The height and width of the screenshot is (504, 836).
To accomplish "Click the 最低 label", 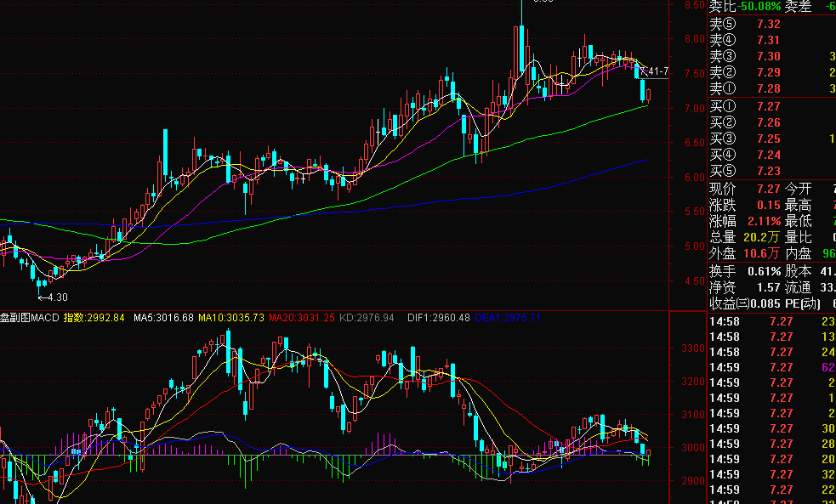I will coord(798,221).
